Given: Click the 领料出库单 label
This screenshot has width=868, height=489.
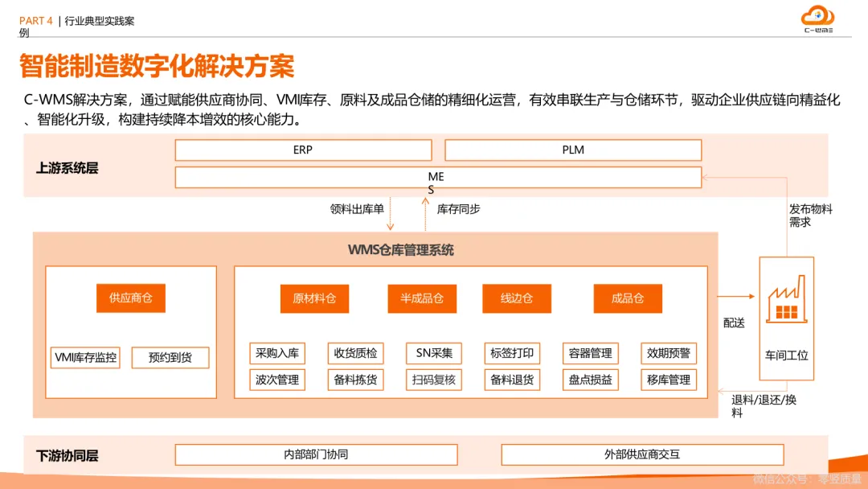Looking at the screenshot, I should coord(357,209).
